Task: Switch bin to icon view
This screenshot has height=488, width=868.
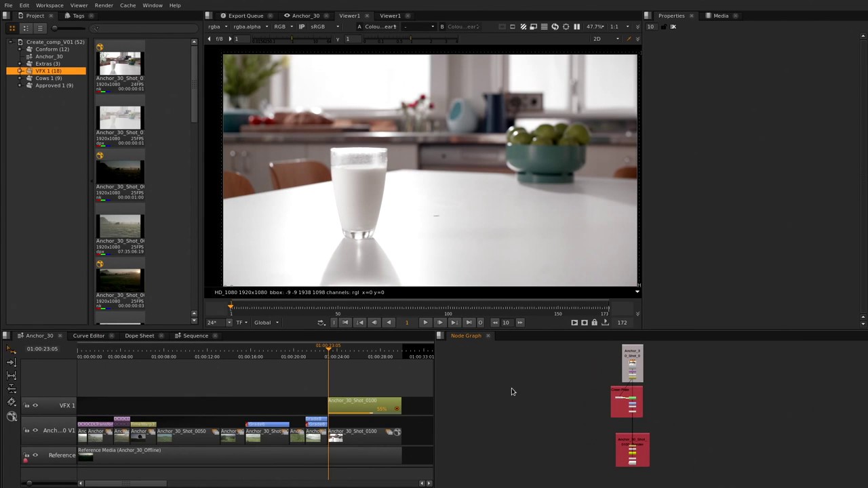Action: point(12,28)
